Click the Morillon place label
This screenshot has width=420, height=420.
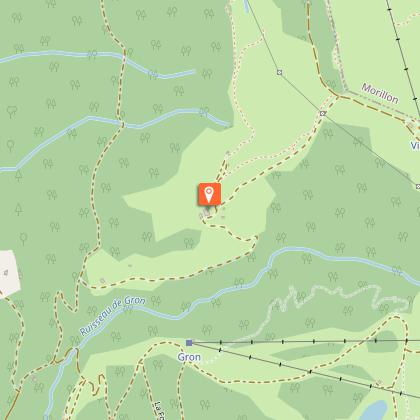pos(380,94)
